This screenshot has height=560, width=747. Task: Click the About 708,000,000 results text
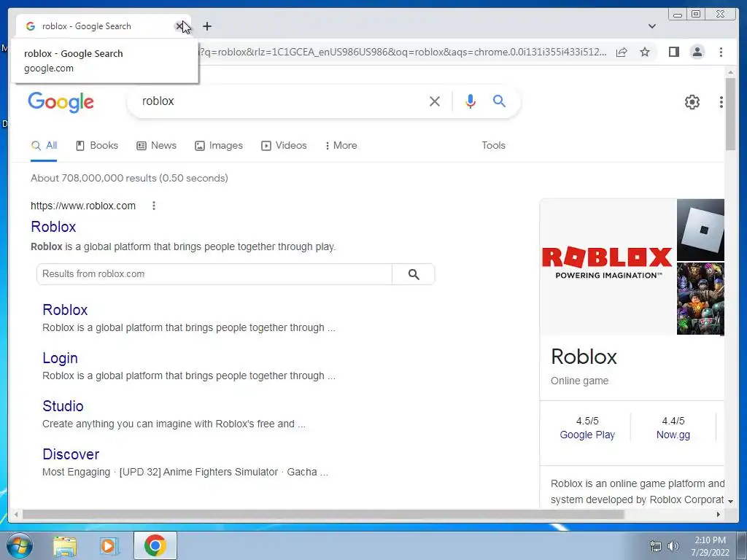(129, 178)
